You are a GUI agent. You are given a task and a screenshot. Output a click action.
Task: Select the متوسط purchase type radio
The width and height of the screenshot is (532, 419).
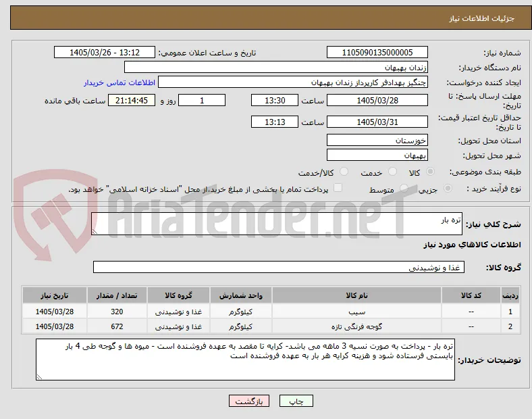pos(404,188)
